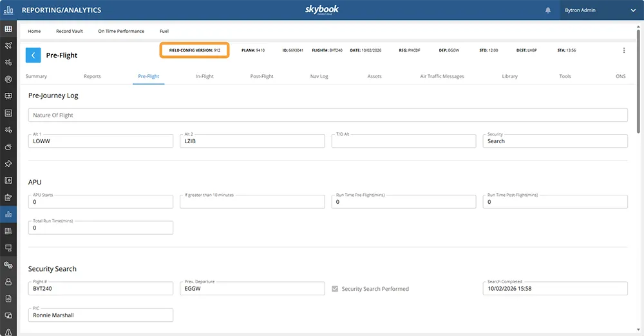The width and height of the screenshot is (644, 336).
Task: Expand the Bytron Admin user dropdown
Action: point(632,10)
